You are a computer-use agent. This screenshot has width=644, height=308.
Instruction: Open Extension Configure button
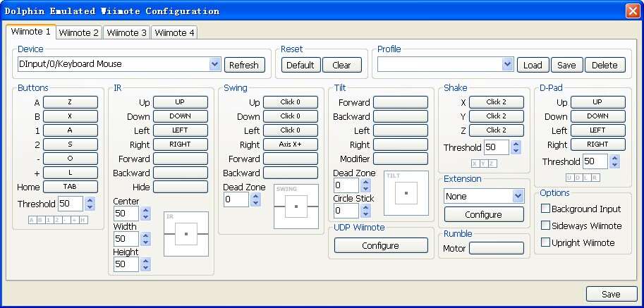(484, 214)
